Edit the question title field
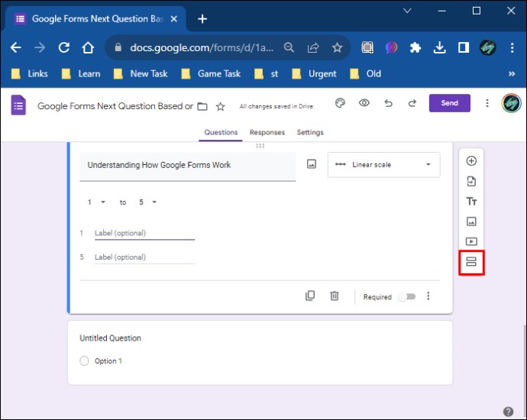 click(188, 166)
